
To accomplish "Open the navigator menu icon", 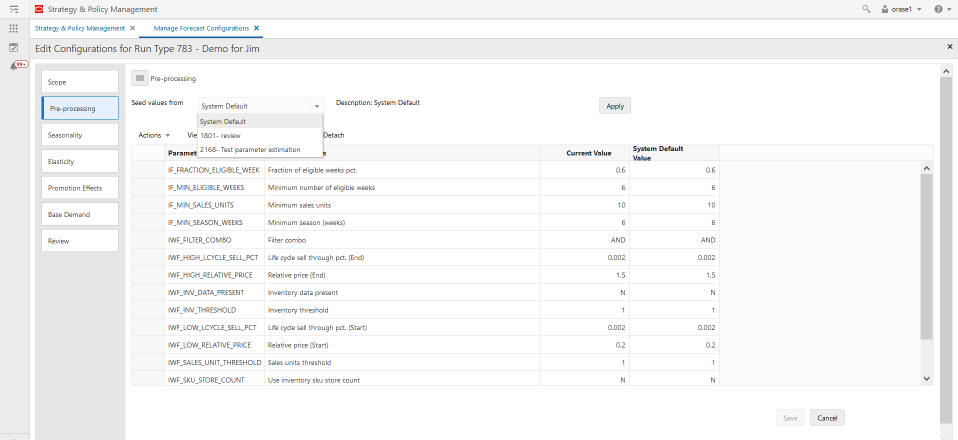I will pos(14,9).
